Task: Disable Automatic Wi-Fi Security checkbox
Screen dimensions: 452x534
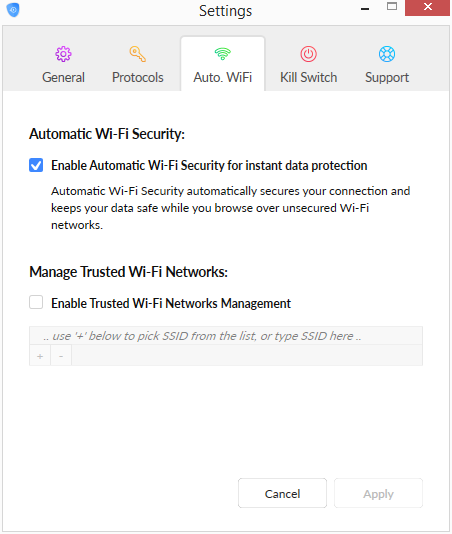Action: click(36, 165)
